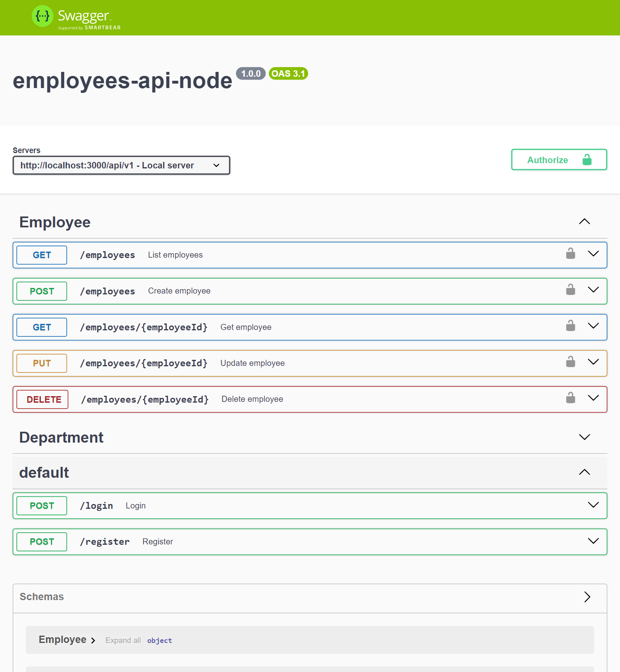The width and height of the screenshot is (620, 672).
Task: Click the Servers label
Action: (27, 150)
